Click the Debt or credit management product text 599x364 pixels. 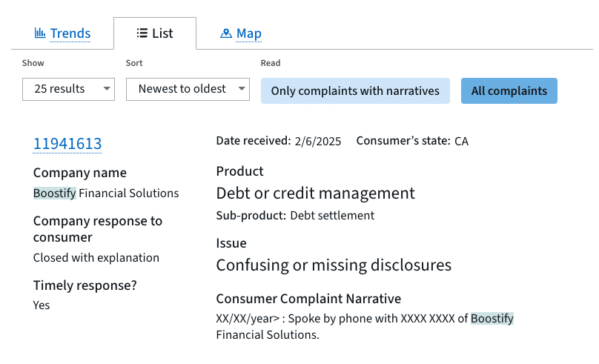pyautogui.click(x=316, y=193)
